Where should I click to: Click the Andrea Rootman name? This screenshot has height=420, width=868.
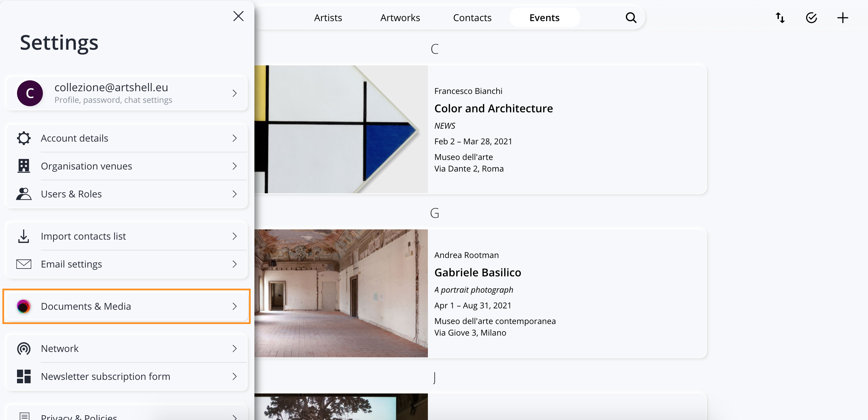[466, 255]
